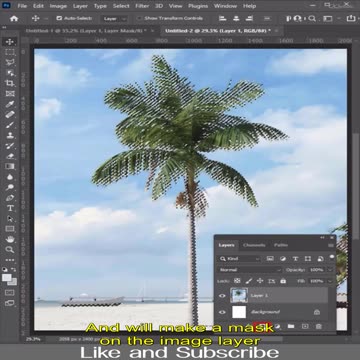This screenshot has height=360, width=360.
Task: Select the Lasso tool
Action: click(10, 62)
